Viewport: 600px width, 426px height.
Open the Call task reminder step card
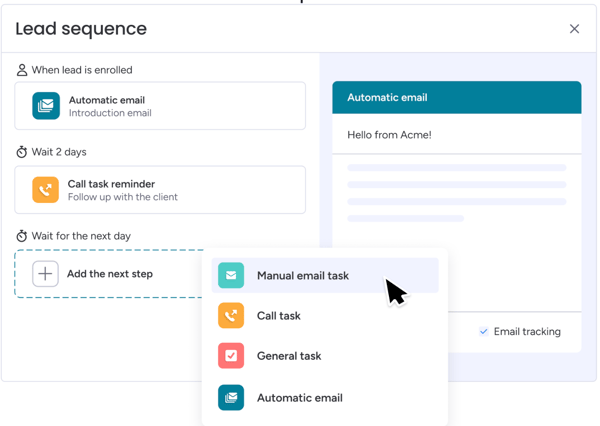click(160, 190)
